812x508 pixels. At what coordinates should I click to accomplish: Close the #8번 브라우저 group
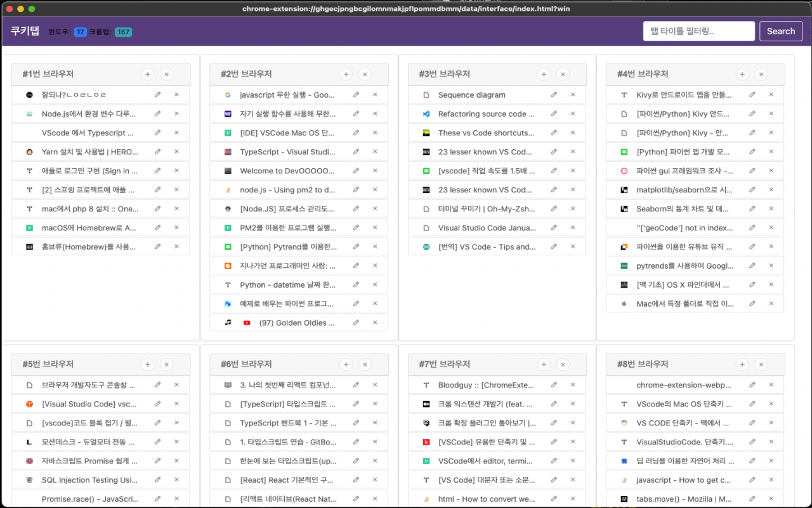pos(761,364)
